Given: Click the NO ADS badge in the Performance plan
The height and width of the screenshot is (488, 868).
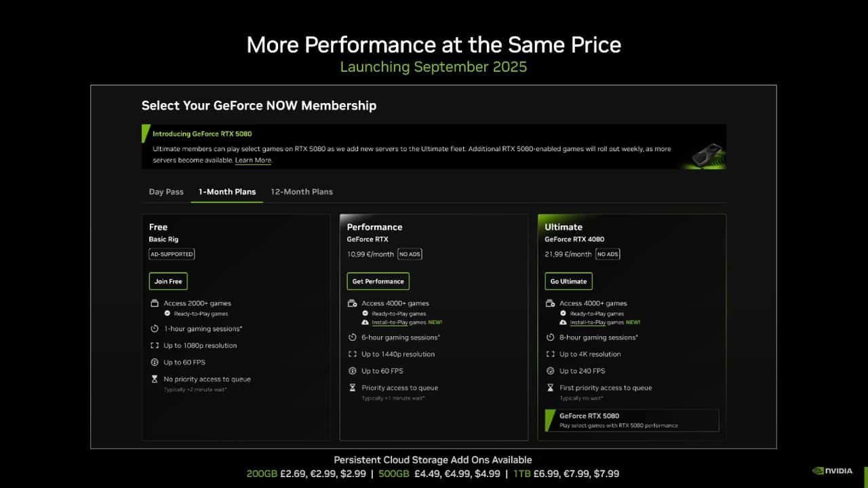Looking at the screenshot, I should (x=410, y=253).
